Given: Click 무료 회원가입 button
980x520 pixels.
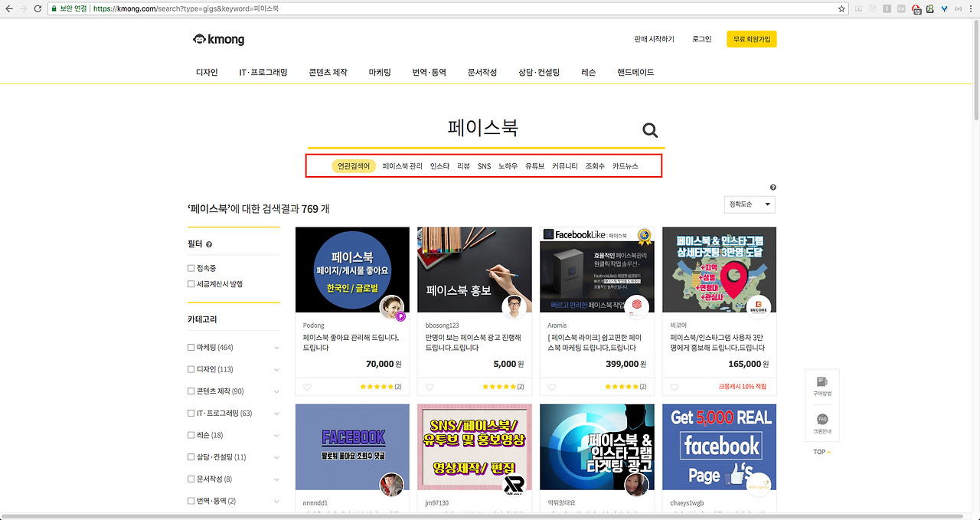Looking at the screenshot, I should pos(752,39).
